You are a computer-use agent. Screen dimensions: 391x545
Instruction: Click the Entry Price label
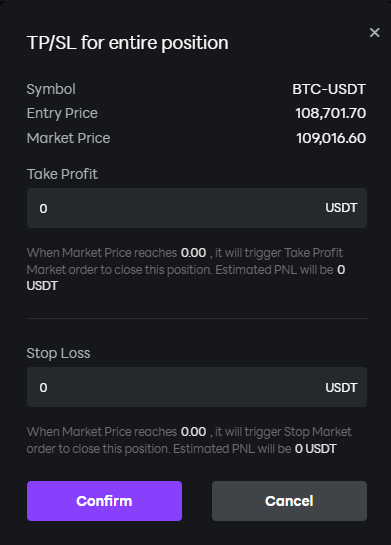pyautogui.click(x=62, y=113)
